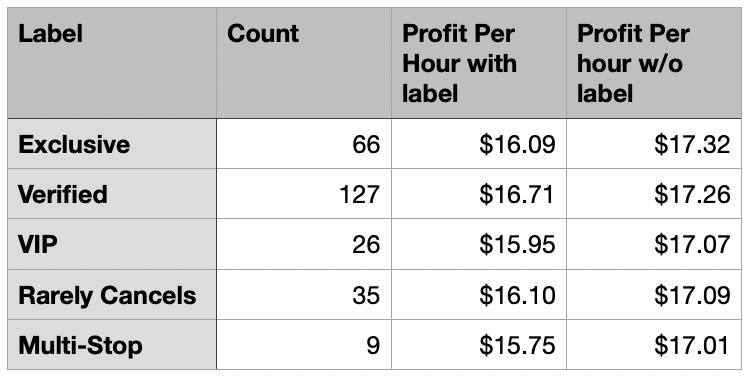Select the Label column header
This screenshot has height=384, width=750.
click(112, 63)
